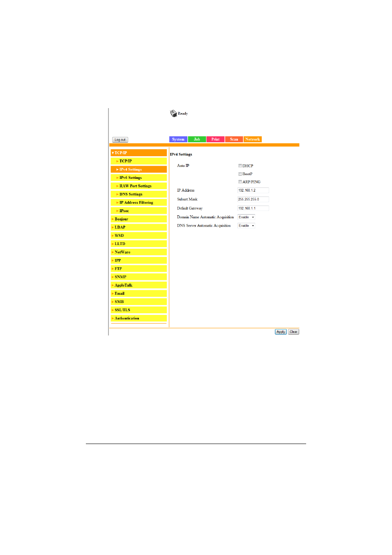
Task: Expand the IPP menu entry
Action: click(139, 260)
